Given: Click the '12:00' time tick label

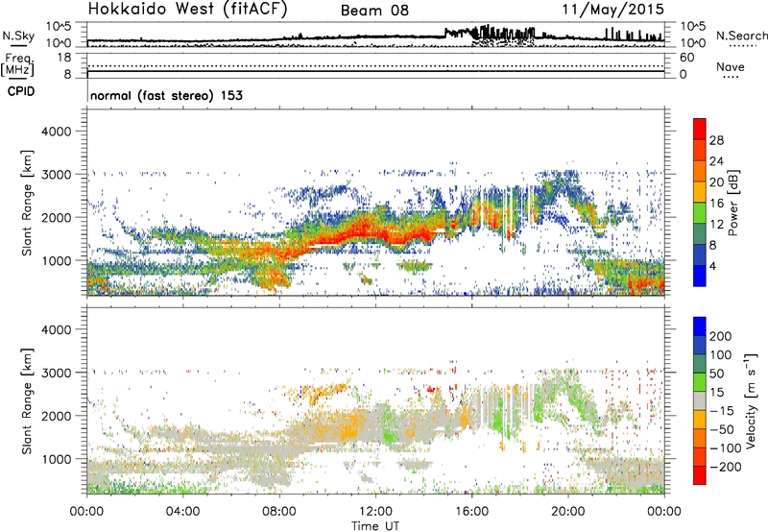Looking at the screenshot, I should [x=375, y=512].
